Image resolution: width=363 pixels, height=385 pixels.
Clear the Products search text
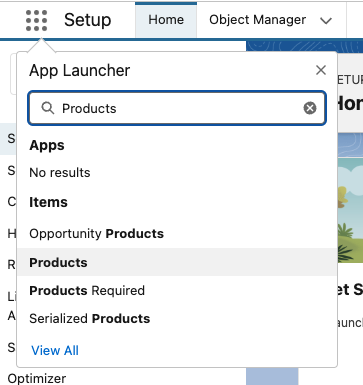click(x=310, y=108)
